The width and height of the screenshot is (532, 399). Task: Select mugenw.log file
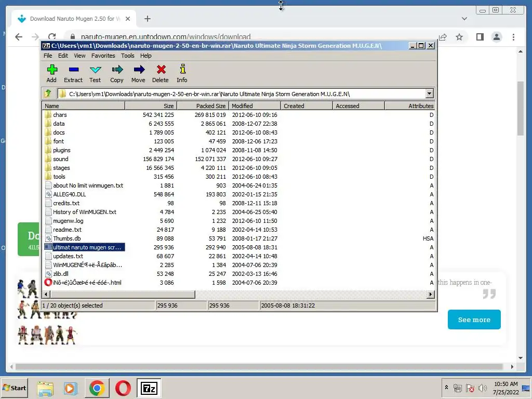pos(238,220)
